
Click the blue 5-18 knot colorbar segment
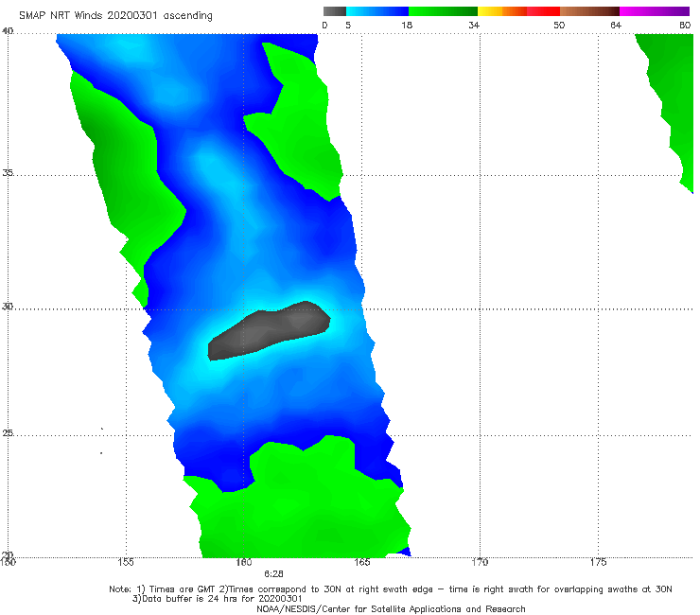click(x=377, y=11)
